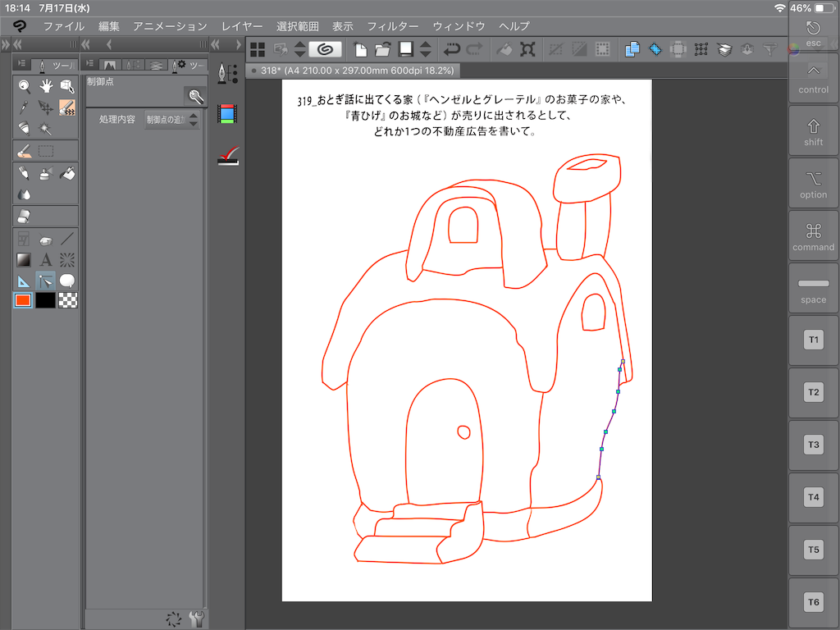Select the Gradient tool
This screenshot has height=630, width=840.
click(x=24, y=260)
